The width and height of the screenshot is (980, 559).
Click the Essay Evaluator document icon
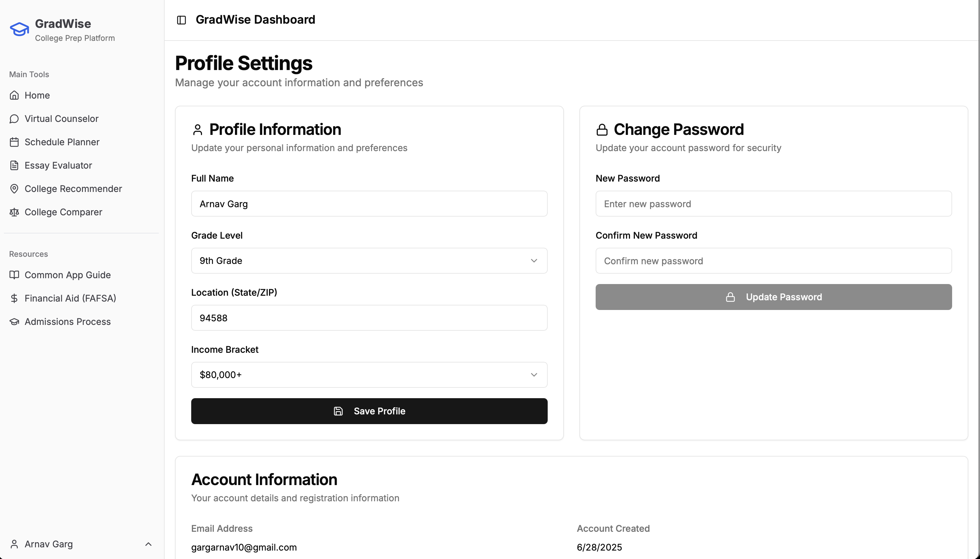click(x=14, y=165)
